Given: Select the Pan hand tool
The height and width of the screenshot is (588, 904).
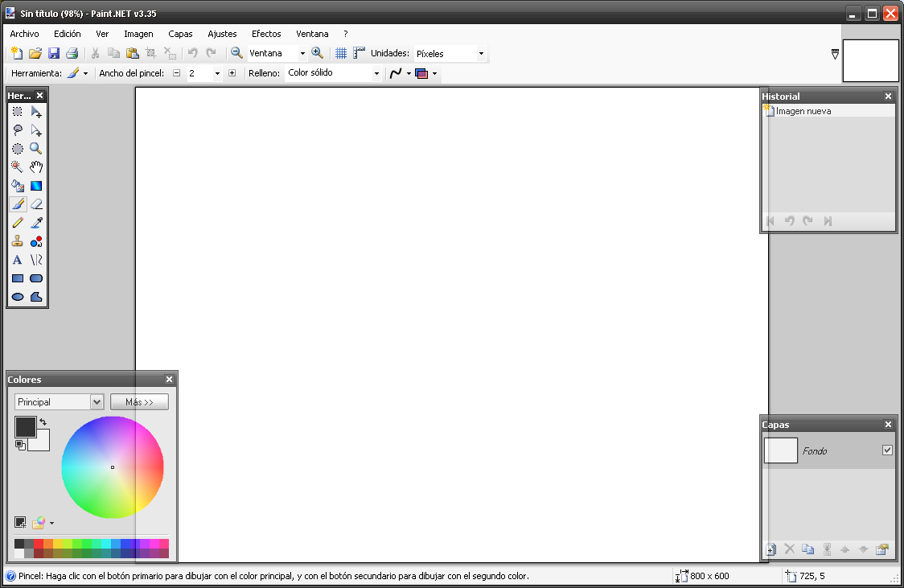Looking at the screenshot, I should click(x=36, y=167).
